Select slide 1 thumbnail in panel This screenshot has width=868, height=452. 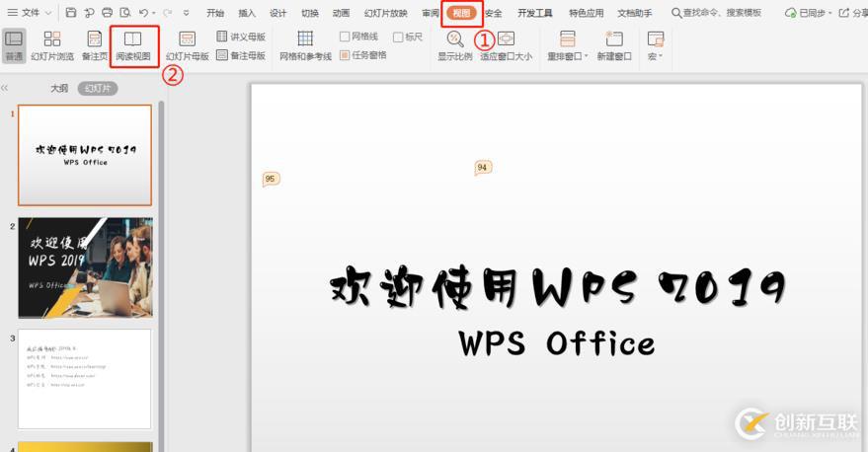click(x=85, y=155)
